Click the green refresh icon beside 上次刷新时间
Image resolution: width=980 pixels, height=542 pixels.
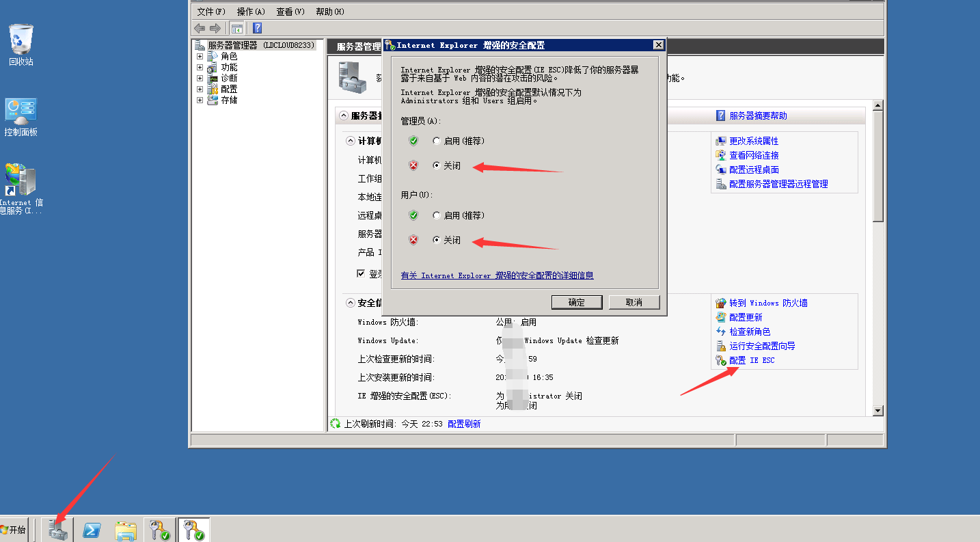(x=335, y=424)
